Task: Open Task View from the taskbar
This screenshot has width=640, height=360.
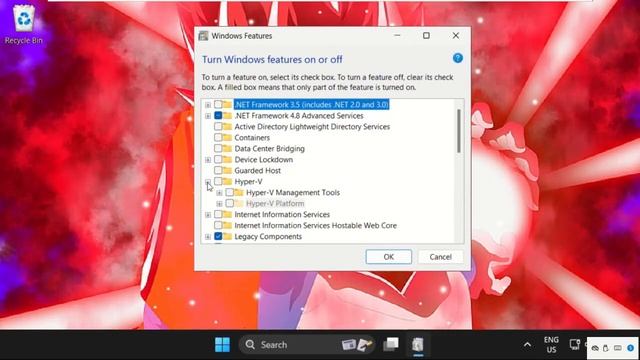Action: [x=391, y=344]
